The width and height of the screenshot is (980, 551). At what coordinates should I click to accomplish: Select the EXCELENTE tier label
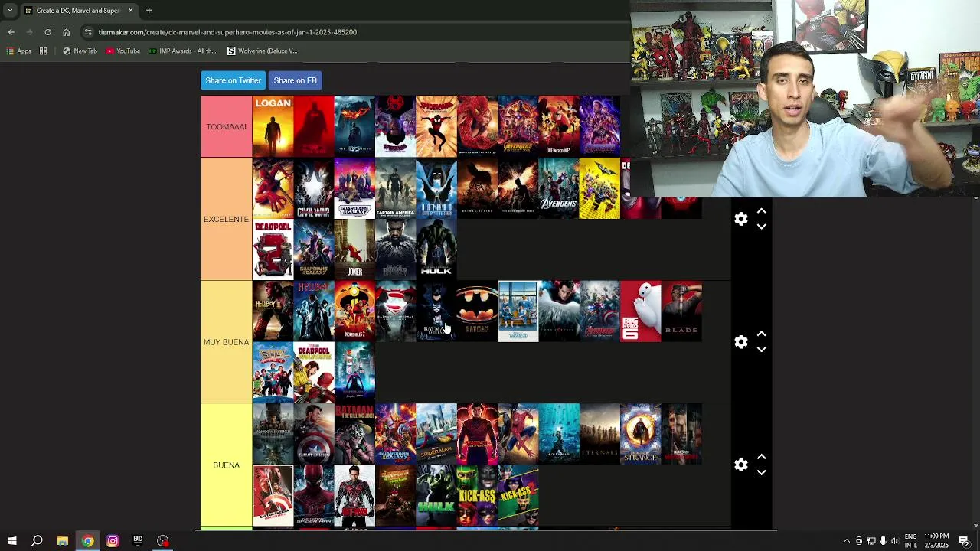[x=226, y=219]
